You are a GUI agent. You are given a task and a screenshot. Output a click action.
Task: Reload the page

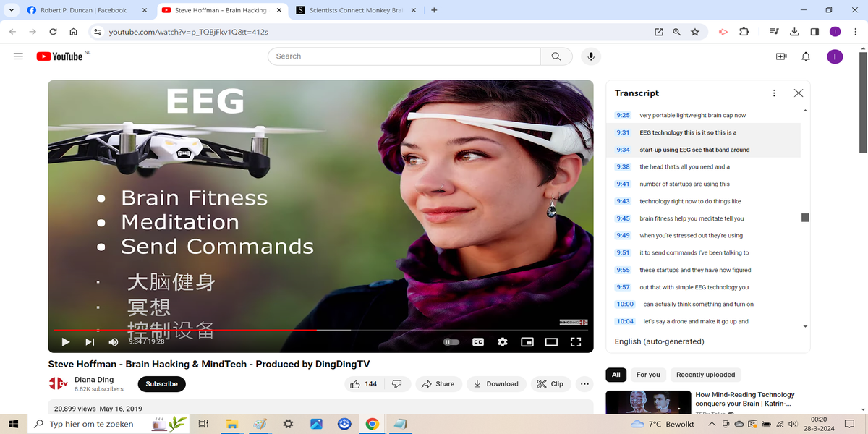(53, 32)
